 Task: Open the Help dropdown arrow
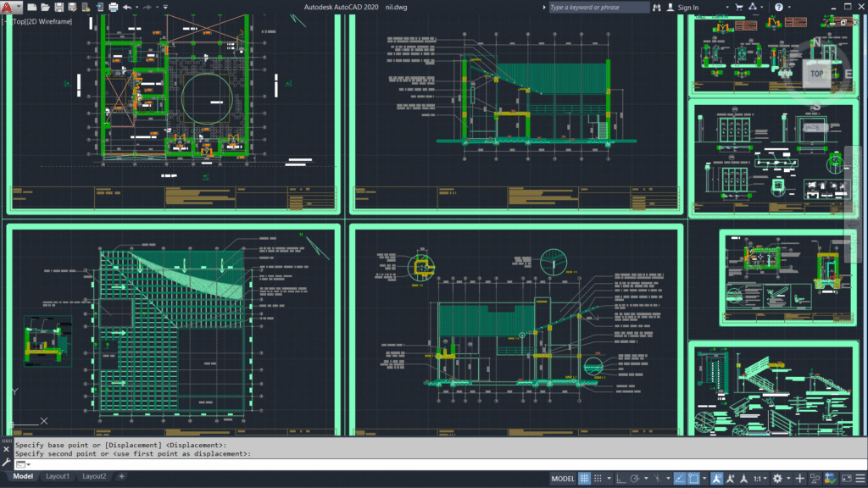coord(789,7)
